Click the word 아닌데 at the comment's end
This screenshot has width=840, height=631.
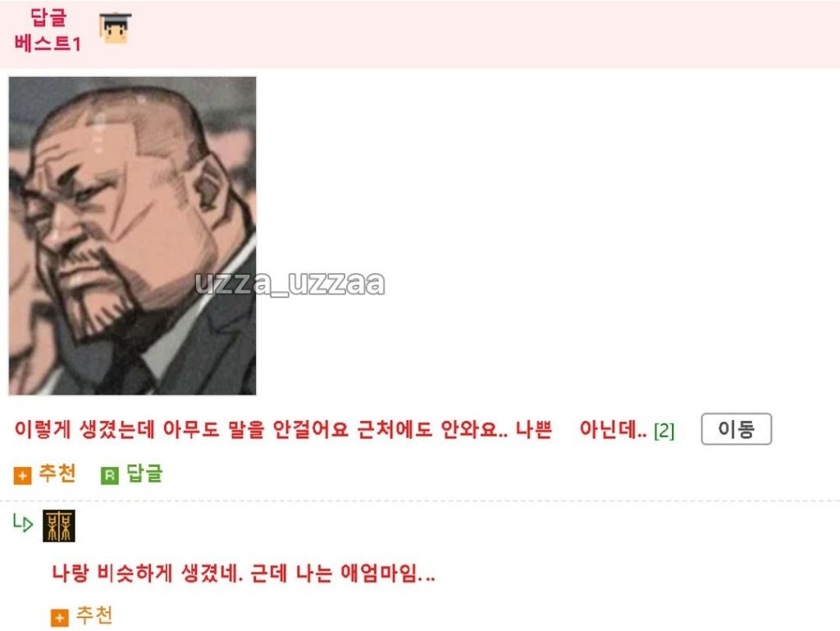tap(613, 429)
